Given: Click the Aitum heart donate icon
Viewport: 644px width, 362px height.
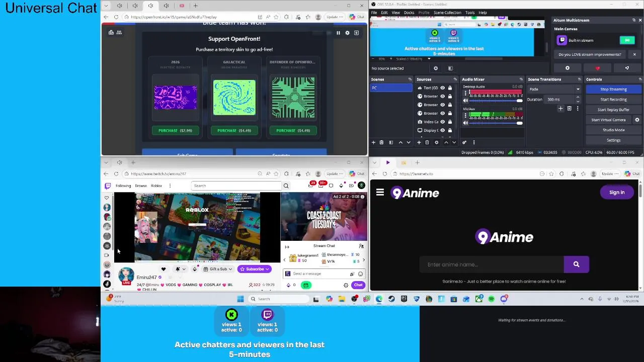Looking at the screenshot, I should [x=598, y=68].
